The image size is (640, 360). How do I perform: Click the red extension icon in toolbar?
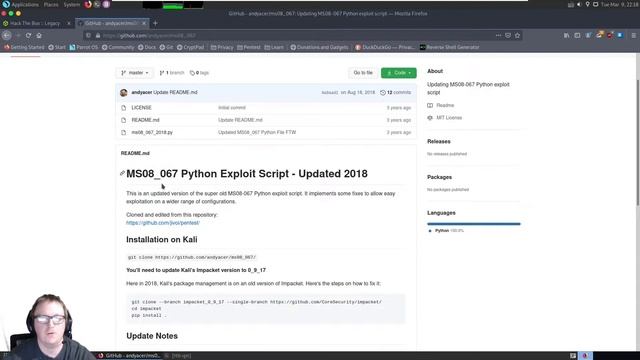click(609, 36)
